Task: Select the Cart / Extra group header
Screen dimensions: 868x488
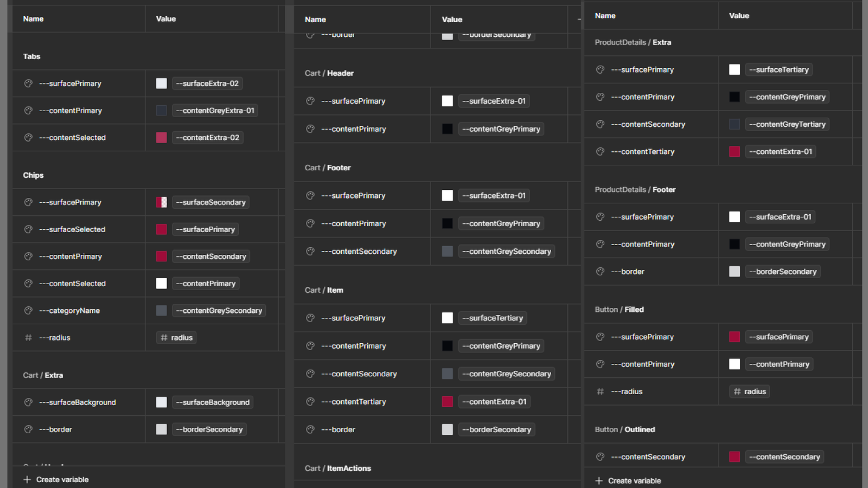Action: point(43,375)
